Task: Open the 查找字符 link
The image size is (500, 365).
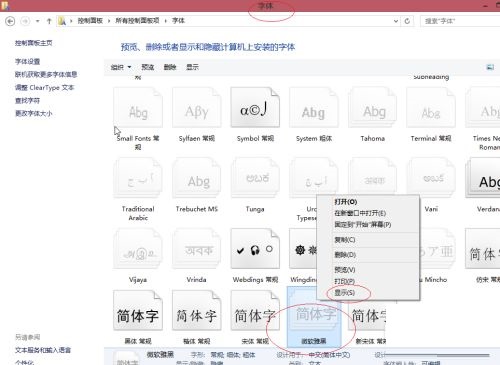Action: [27, 101]
